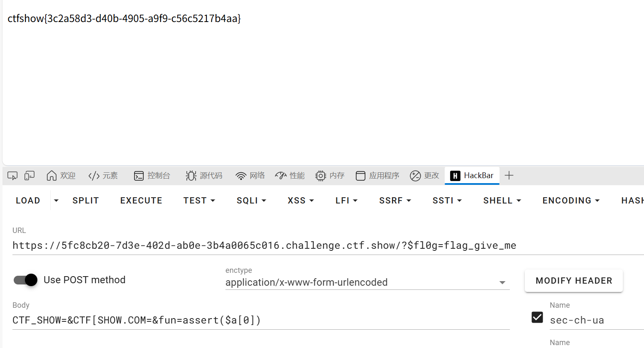Image resolution: width=644 pixels, height=348 pixels.
Task: Open the HASH menu
Action: [x=632, y=201]
